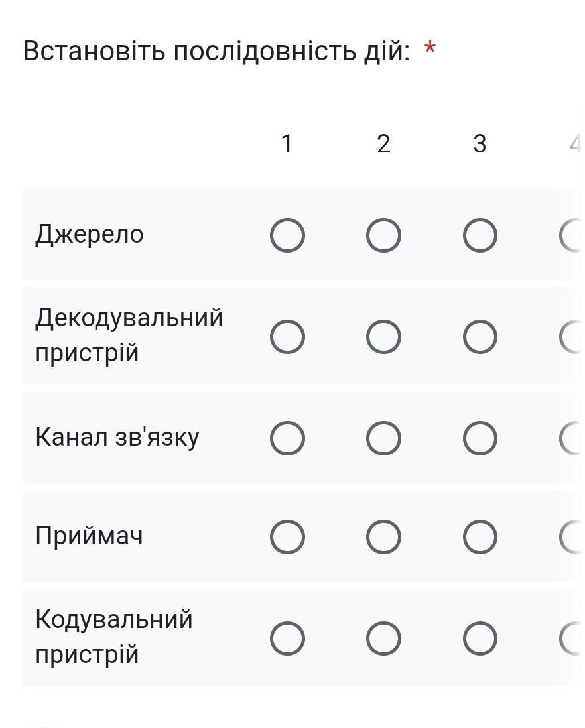Select position 1 for Приймач
The image size is (585, 728).
[287, 536]
